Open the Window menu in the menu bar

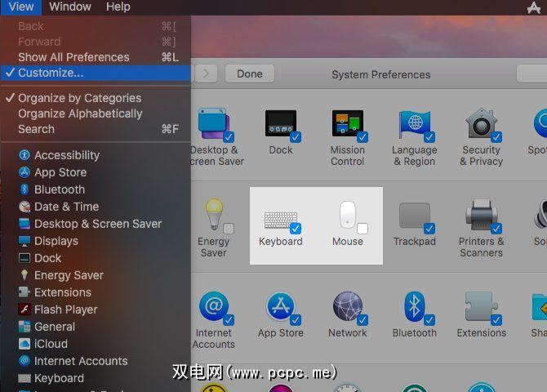coord(70,7)
